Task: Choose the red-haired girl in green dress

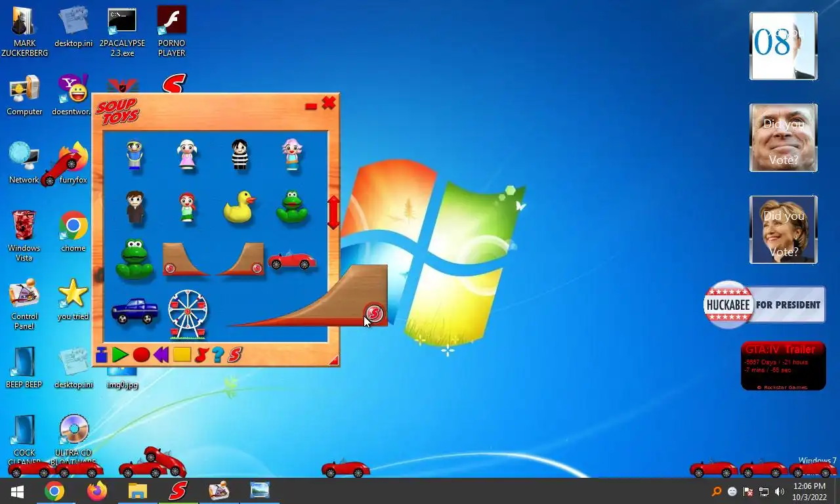Action: tap(188, 207)
